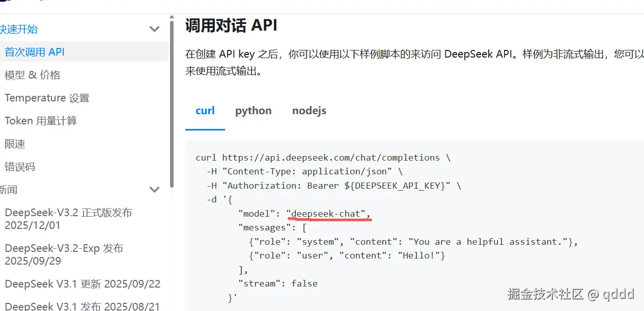Open Token 用量计算 page

click(x=41, y=121)
